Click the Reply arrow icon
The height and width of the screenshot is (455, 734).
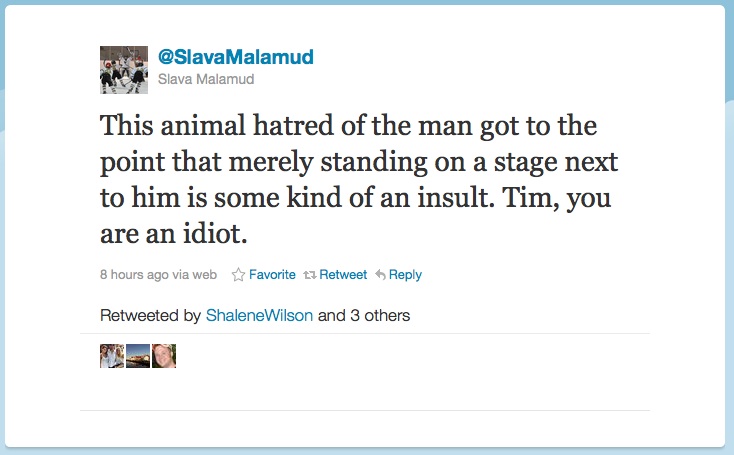click(380, 274)
